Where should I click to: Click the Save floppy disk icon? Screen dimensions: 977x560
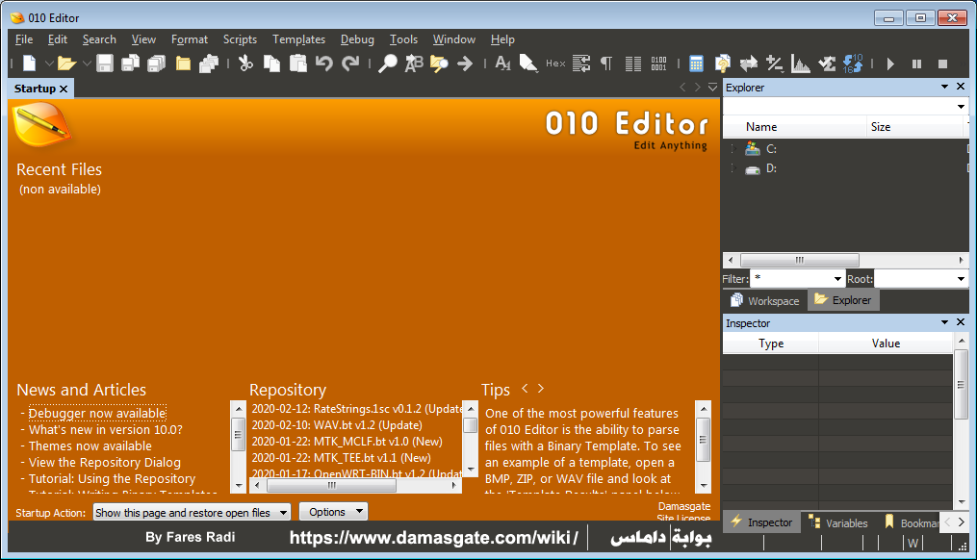point(105,63)
